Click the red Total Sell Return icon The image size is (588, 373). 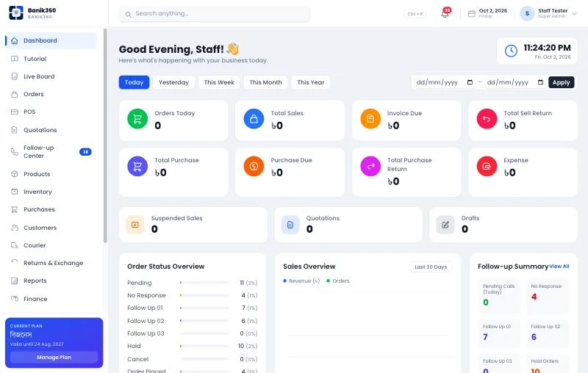click(487, 119)
